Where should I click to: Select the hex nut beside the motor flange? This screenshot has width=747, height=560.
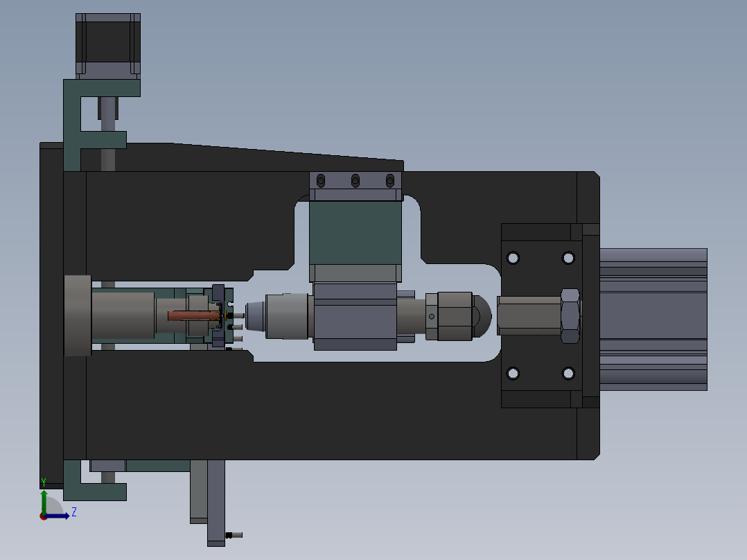570,316
